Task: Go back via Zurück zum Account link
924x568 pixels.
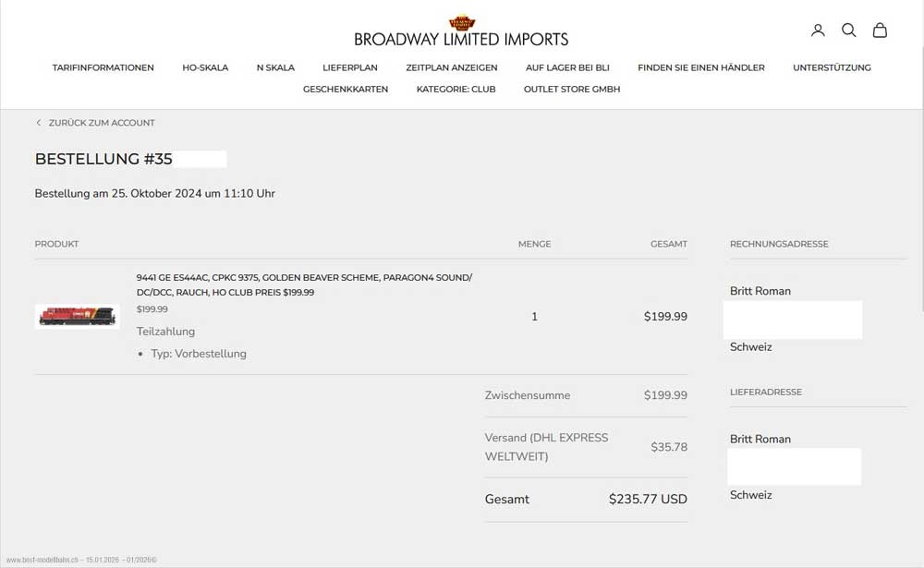Action: coord(102,123)
